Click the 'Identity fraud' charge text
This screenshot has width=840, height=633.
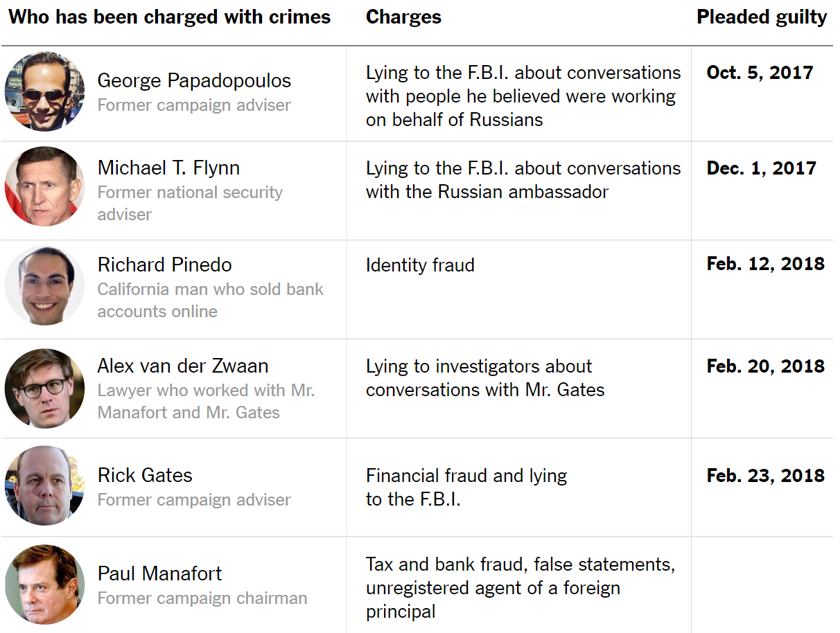pyautogui.click(x=420, y=265)
